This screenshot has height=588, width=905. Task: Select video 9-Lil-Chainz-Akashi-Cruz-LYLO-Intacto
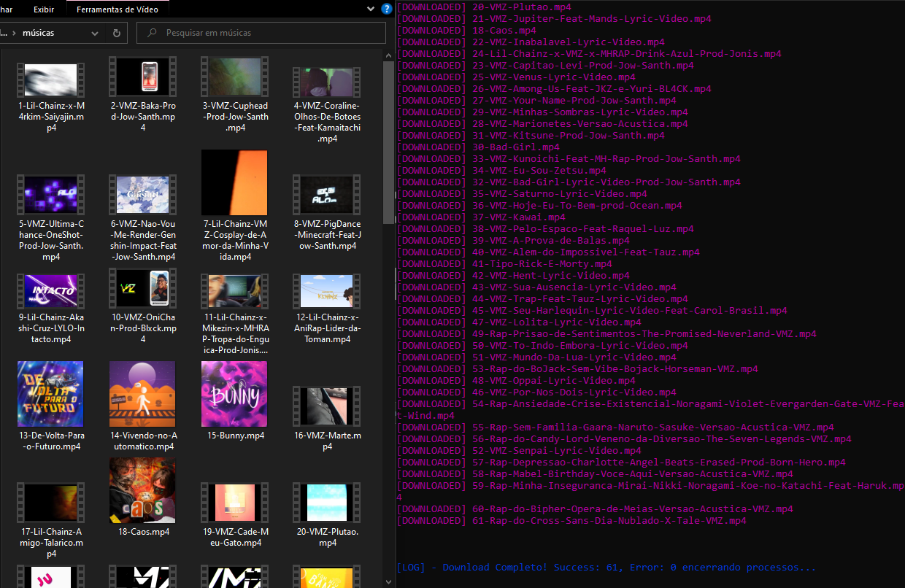click(50, 309)
